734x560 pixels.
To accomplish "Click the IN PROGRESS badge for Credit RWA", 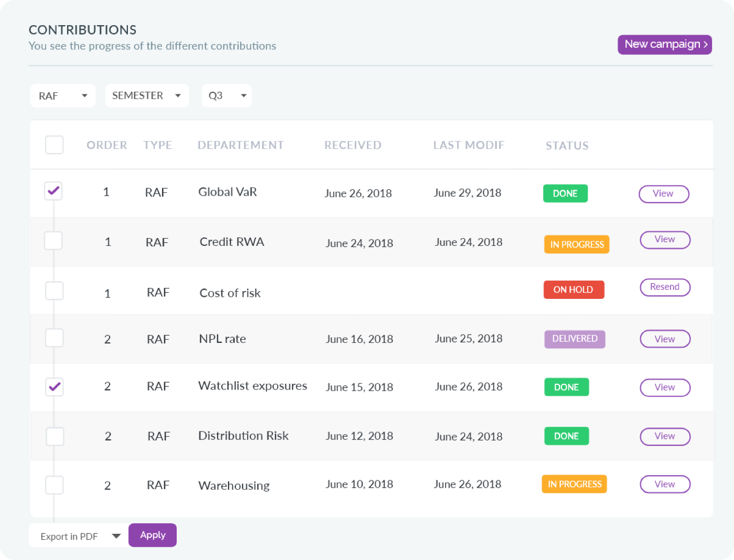I will tap(577, 244).
